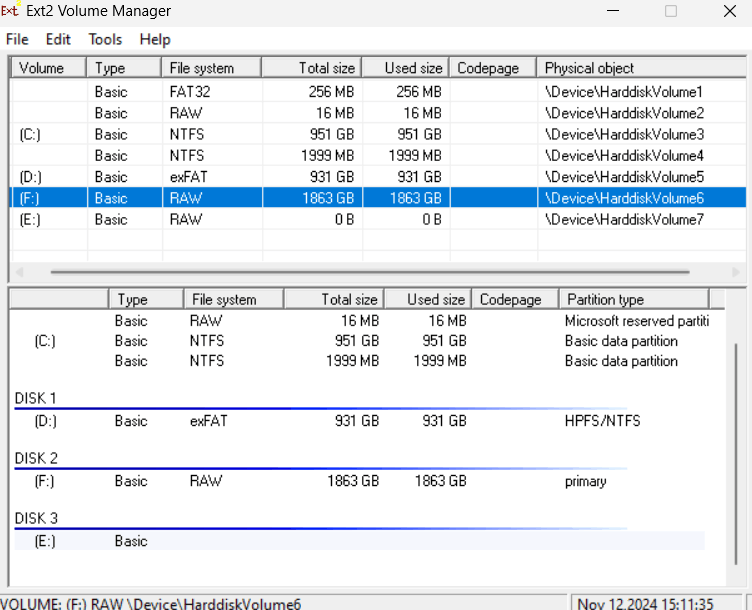Sort by Volume column header in top list
The width and height of the screenshot is (752, 610).
point(48,68)
